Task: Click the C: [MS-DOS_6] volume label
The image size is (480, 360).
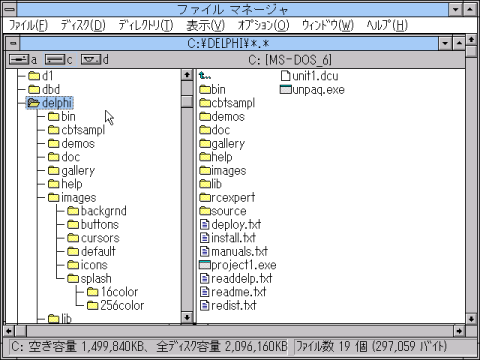Action: click(290, 60)
